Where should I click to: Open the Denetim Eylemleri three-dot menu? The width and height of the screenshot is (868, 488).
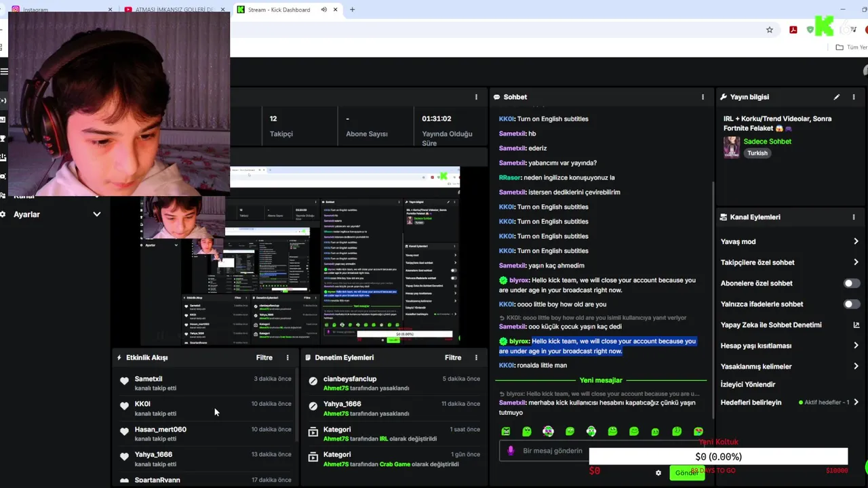476,357
